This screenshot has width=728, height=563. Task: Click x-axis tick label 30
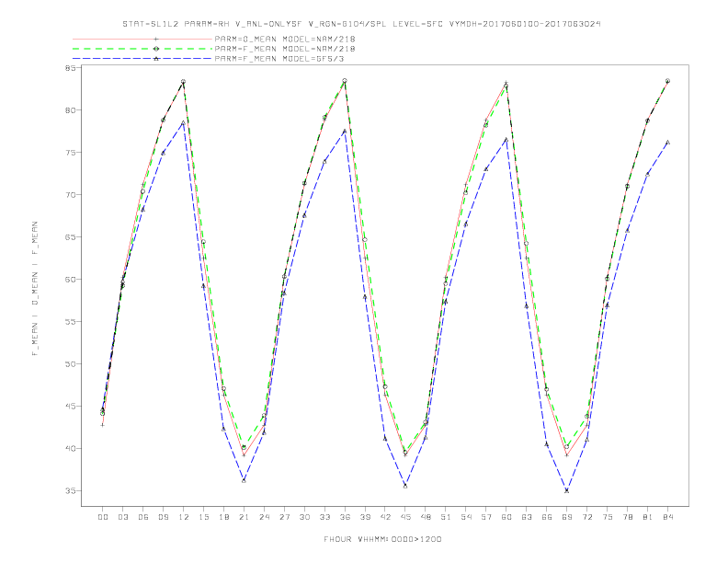[304, 517]
